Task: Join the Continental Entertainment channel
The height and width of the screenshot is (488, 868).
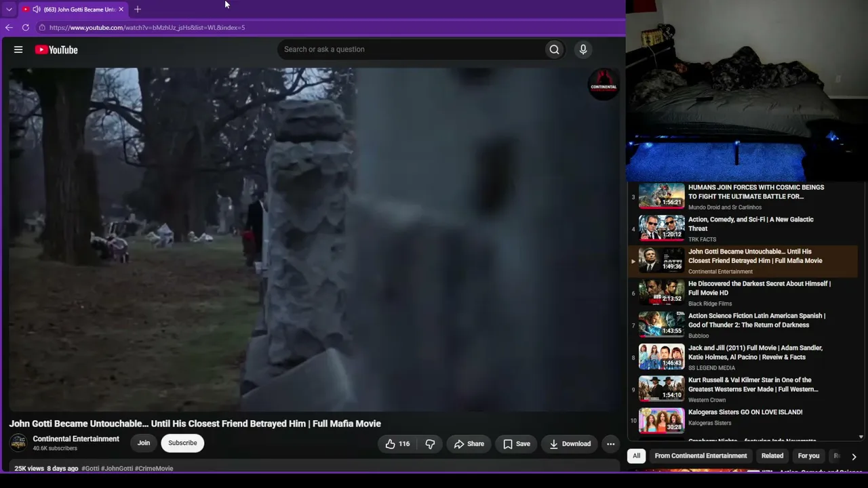Action: (144, 443)
